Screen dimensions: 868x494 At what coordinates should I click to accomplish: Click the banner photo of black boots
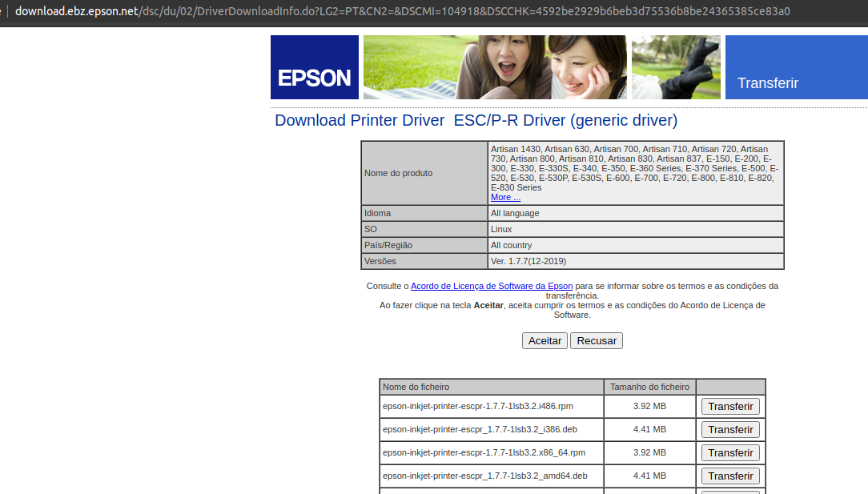pyautogui.click(x=676, y=67)
